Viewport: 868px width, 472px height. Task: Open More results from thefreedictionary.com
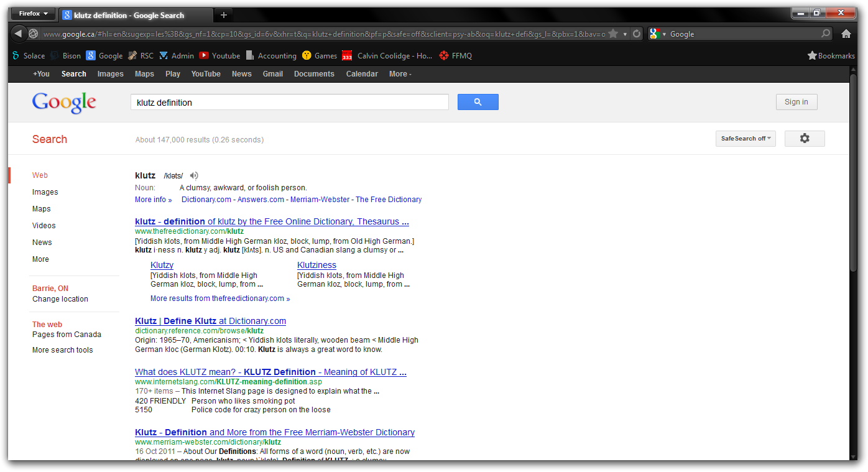click(x=220, y=298)
